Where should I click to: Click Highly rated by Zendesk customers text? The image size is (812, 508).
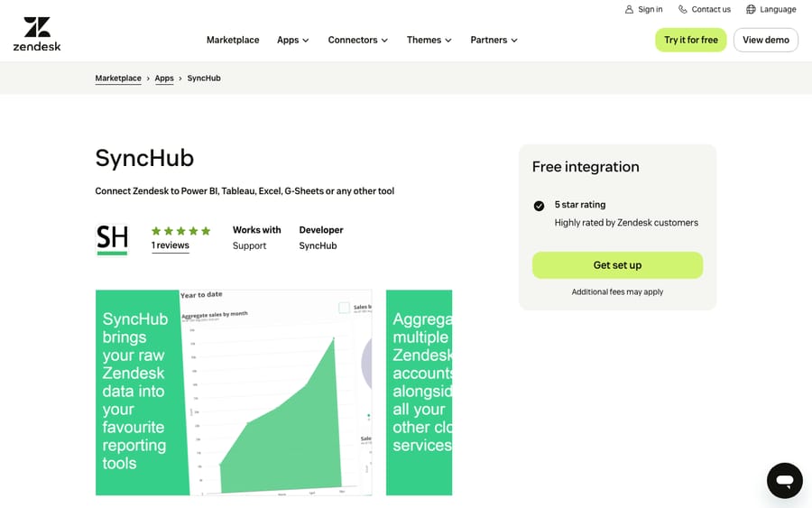(x=626, y=223)
